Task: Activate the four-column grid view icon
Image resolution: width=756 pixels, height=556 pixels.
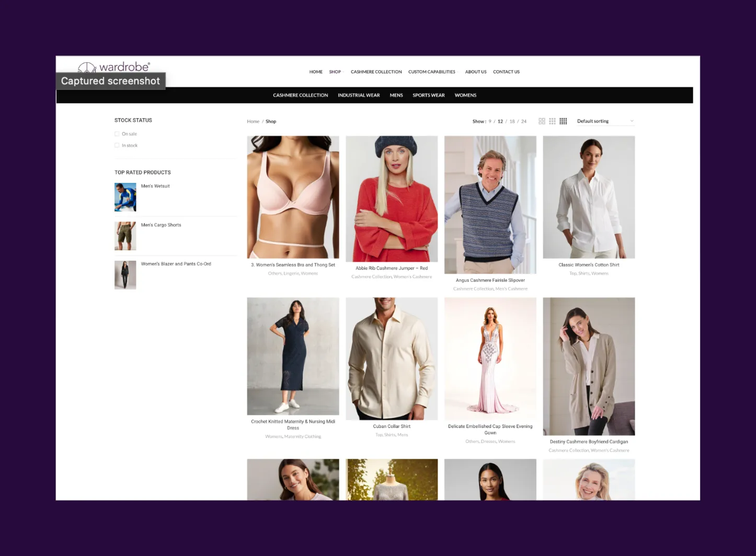Action: pos(563,121)
